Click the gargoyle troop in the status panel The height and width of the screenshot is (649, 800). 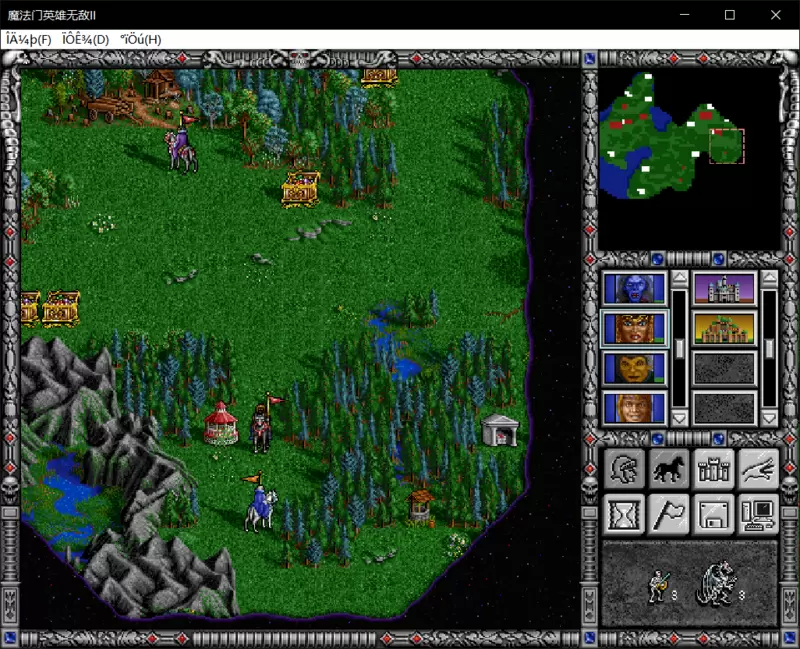[717, 583]
